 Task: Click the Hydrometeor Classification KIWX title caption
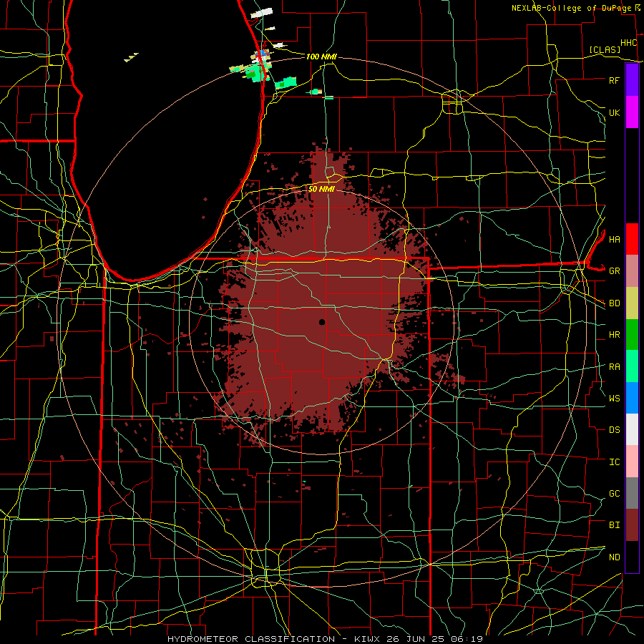(x=325, y=639)
